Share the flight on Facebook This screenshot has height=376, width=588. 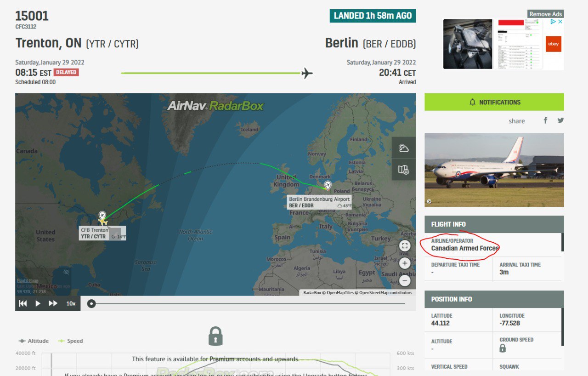click(546, 120)
